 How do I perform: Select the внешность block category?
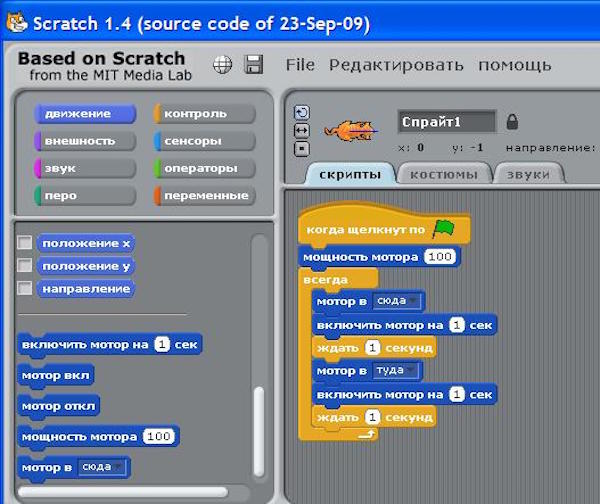click(85, 141)
